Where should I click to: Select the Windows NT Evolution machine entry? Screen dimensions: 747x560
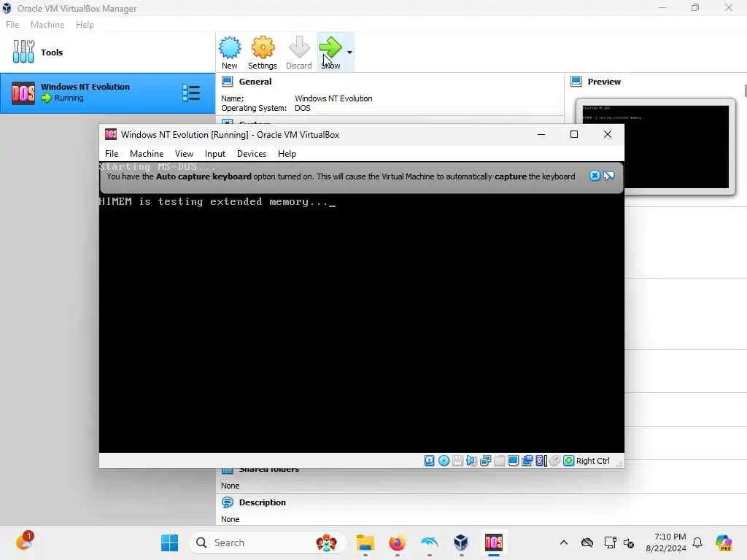(x=108, y=93)
